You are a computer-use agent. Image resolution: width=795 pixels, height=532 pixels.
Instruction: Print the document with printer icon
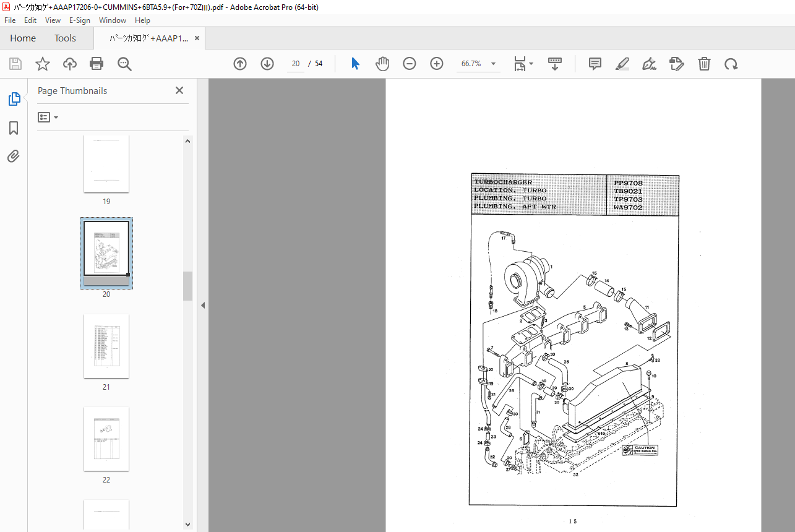(x=97, y=64)
